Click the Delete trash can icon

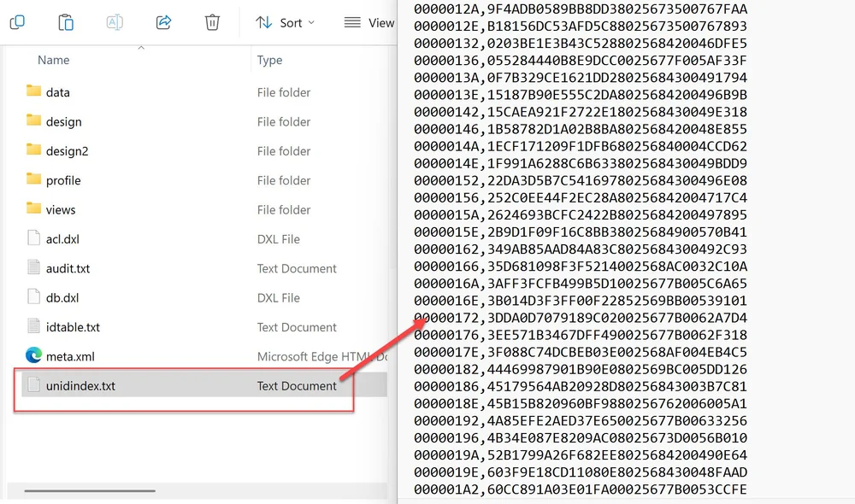212,22
